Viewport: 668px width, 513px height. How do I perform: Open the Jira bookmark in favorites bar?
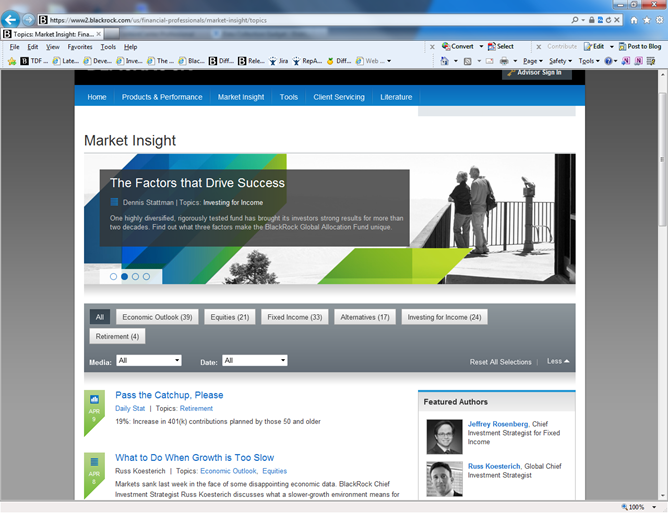(279, 61)
